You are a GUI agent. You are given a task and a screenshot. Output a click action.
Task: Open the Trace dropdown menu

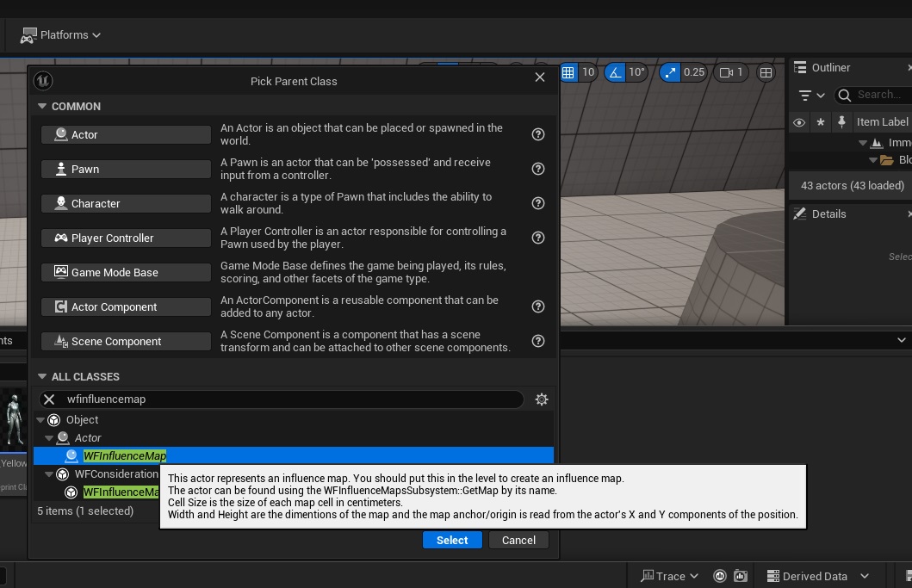coord(669,576)
